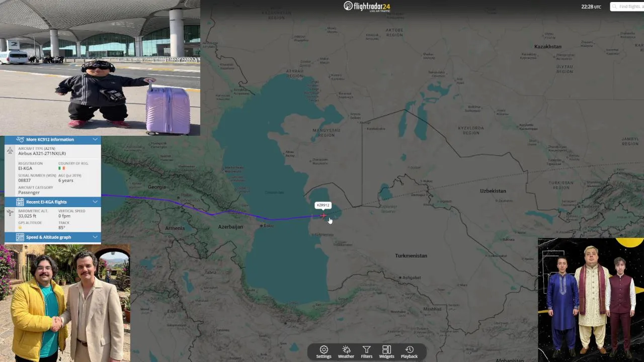Click the handshake photo overlay
Image resolution: width=644 pixels, height=362 pixels.
[65, 303]
